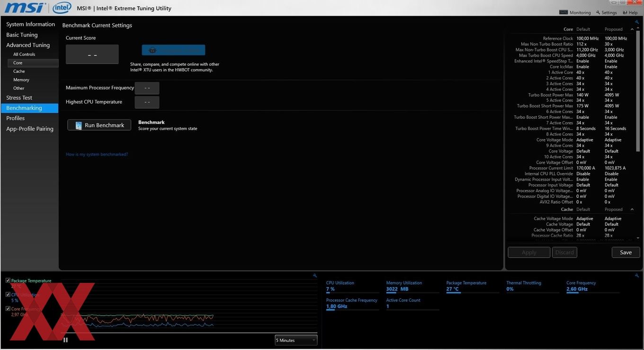Click the Processor Cache Frequency 1,80 GHz tile

coord(353,304)
